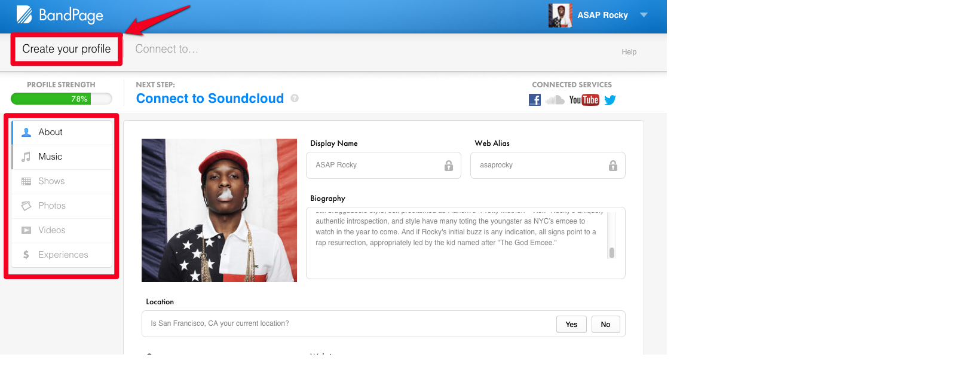Screen dimensions: 980x382
Task: Click the Biography scrollbar handle
Action: point(611,252)
